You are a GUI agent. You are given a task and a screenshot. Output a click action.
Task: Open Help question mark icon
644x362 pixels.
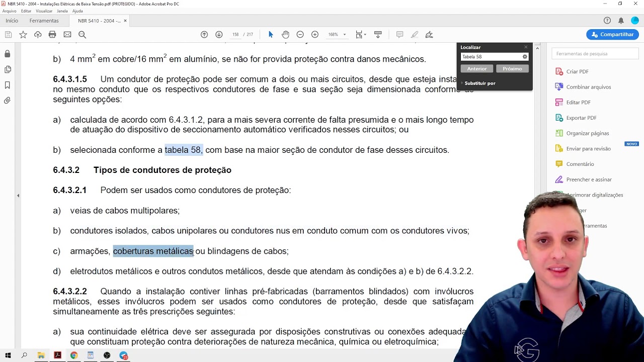(x=607, y=21)
